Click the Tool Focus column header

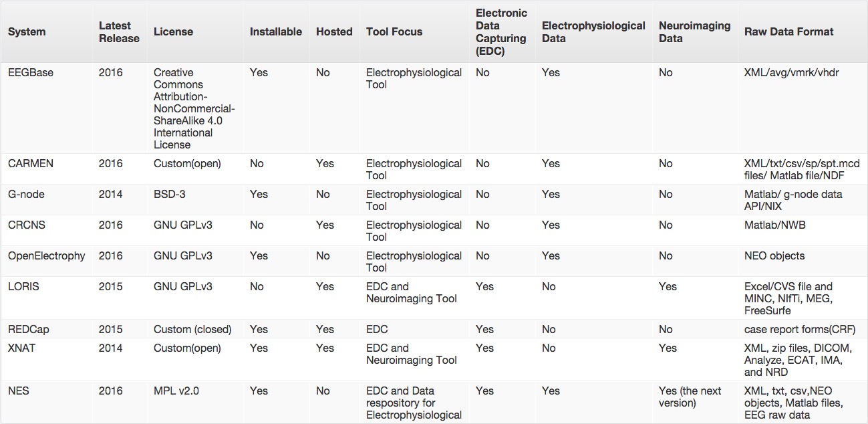394,31
